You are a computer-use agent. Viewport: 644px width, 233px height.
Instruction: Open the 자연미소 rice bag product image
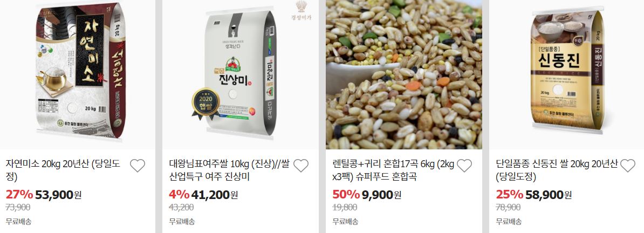click(78, 74)
